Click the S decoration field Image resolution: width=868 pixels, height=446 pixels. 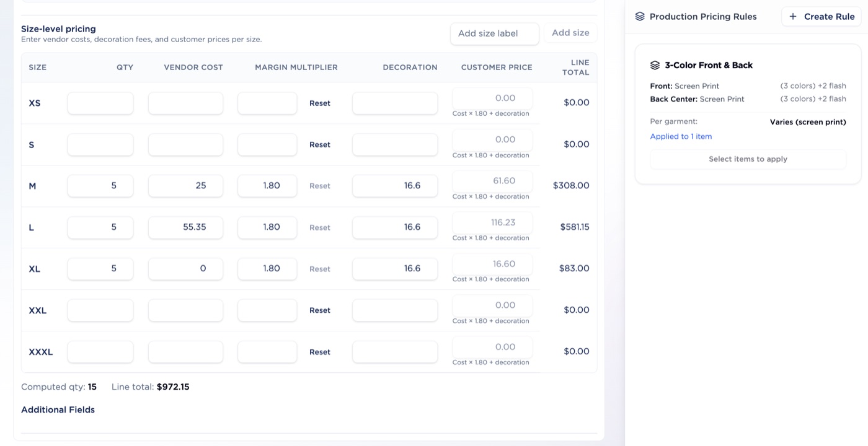pyautogui.click(x=395, y=145)
